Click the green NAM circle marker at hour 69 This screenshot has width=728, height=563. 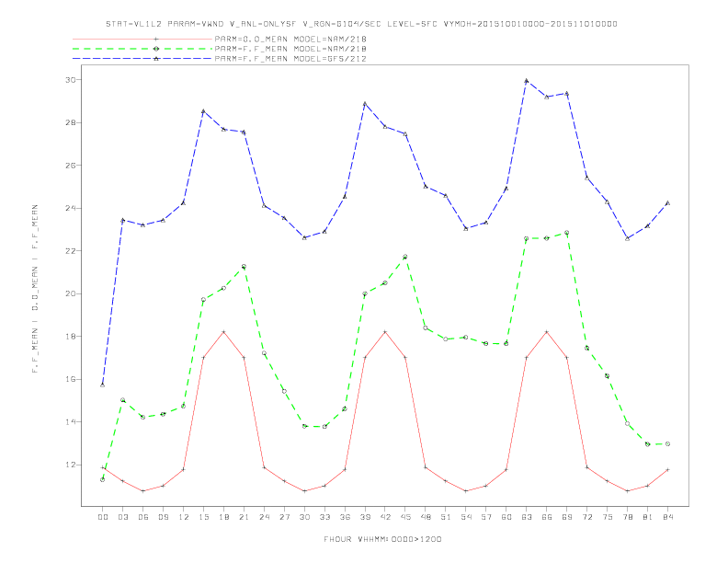click(567, 233)
